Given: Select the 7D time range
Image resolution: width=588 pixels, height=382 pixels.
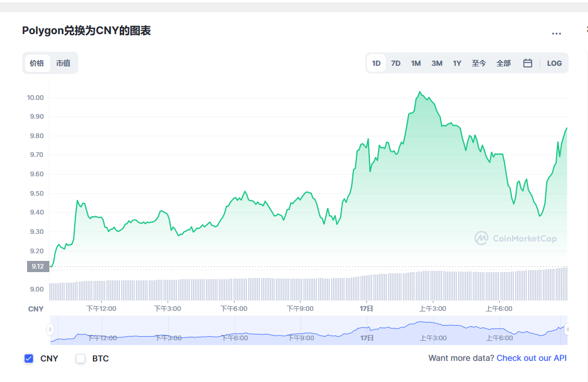Looking at the screenshot, I should point(396,63).
